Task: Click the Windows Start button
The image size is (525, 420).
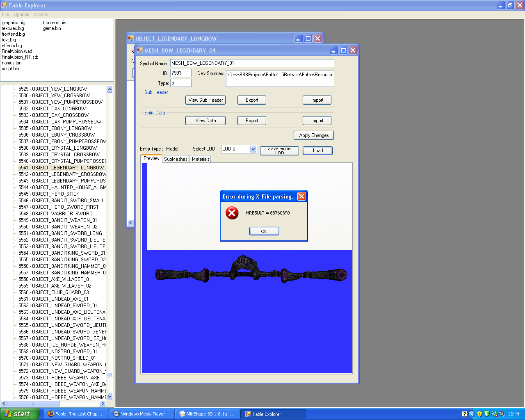Action: [19, 414]
